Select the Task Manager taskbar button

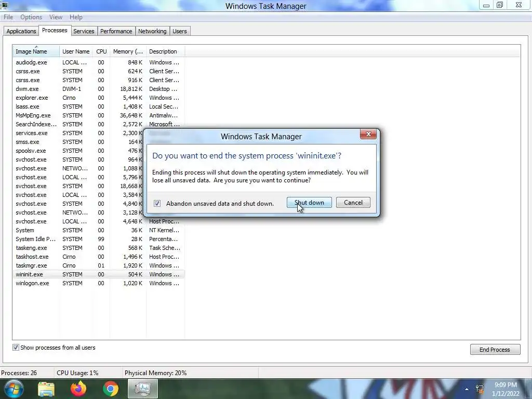tap(143, 389)
